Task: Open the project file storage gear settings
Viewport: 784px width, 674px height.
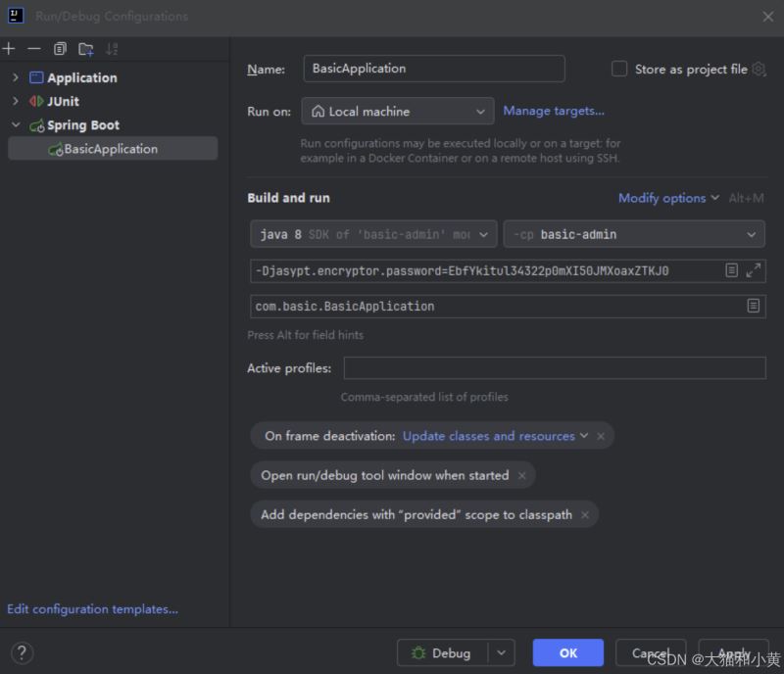Action: pos(759,70)
